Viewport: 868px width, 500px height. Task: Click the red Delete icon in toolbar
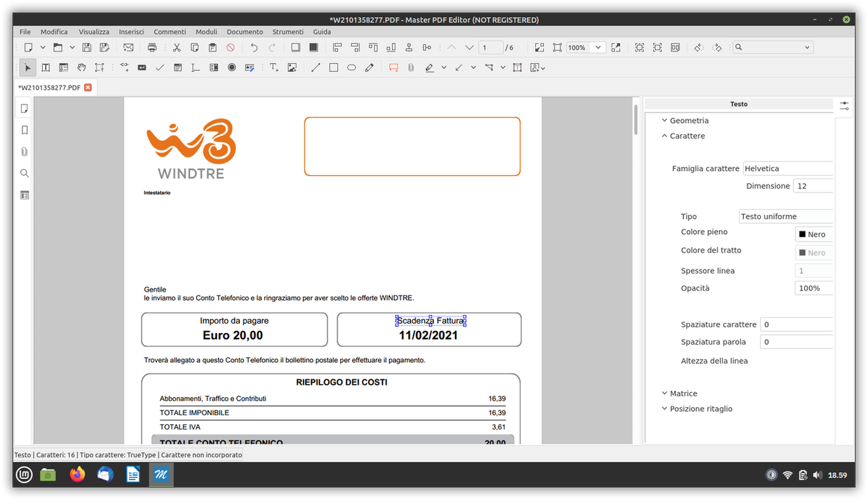(x=231, y=47)
